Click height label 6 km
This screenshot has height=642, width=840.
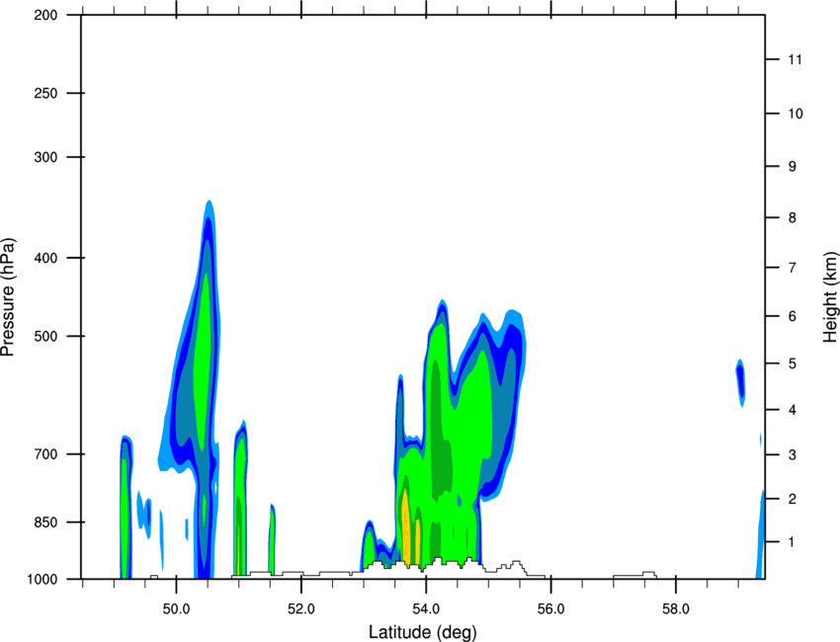pos(792,316)
